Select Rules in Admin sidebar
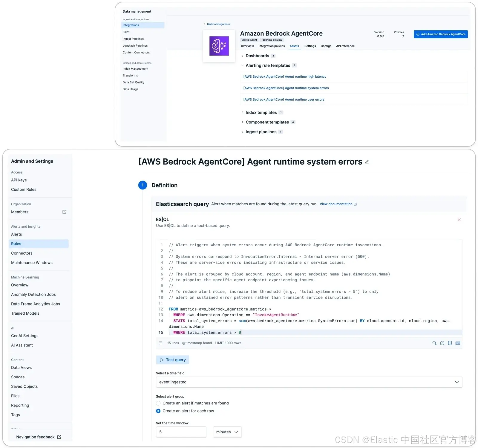The width and height of the screenshot is (478, 448). (39, 244)
